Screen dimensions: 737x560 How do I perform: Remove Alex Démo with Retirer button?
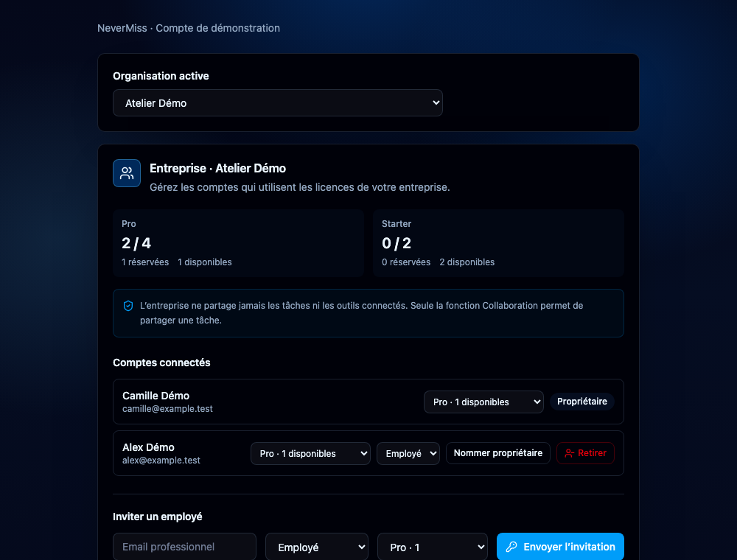(x=585, y=453)
